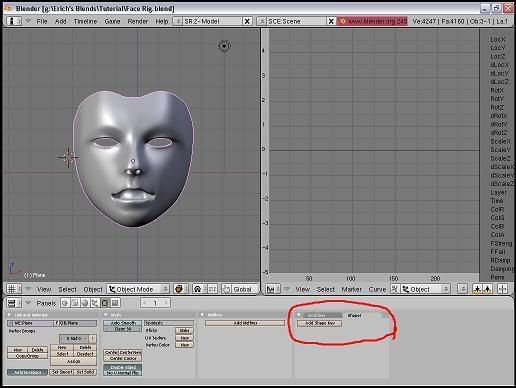Screen dimensions: 516x388
Task: Toggle the 3D transform manipulator hand icon
Action: pyautogui.click(x=226, y=289)
